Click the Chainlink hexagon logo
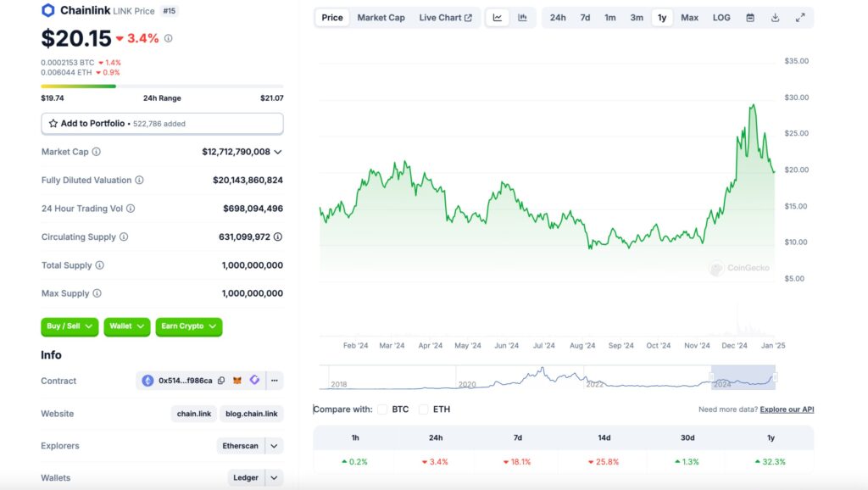Viewport: 868px width, 490px height. tap(48, 10)
